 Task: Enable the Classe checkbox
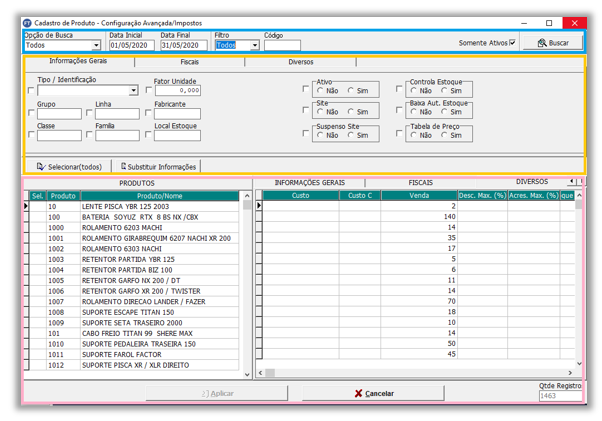coord(31,135)
